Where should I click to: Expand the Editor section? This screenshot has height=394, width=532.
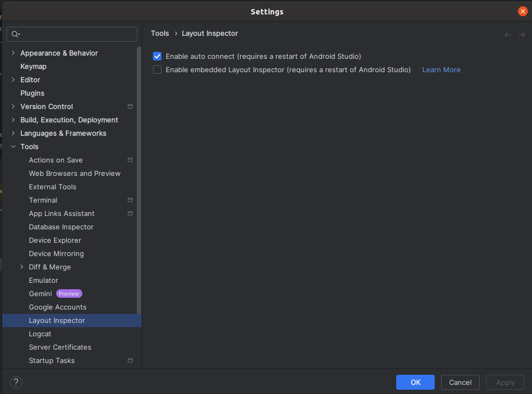(13, 80)
